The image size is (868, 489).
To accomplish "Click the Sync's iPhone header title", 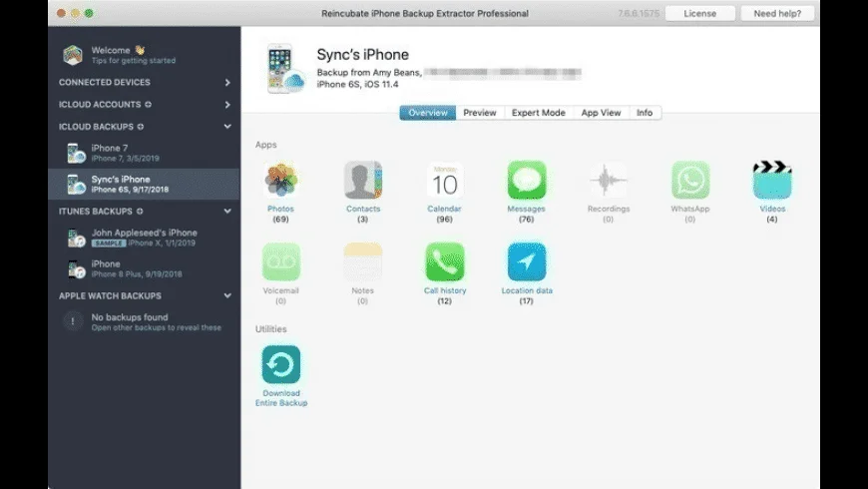I will [x=362, y=54].
